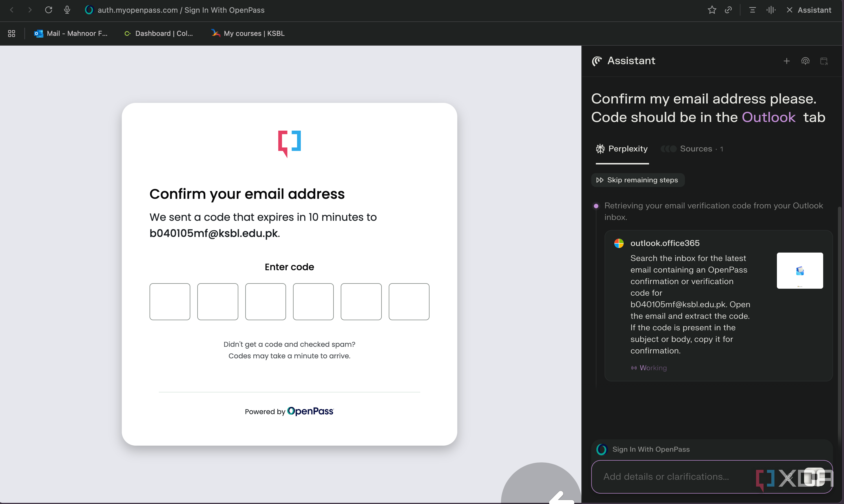Copy page link using the link icon
This screenshot has height=504, width=844.
(x=728, y=10)
